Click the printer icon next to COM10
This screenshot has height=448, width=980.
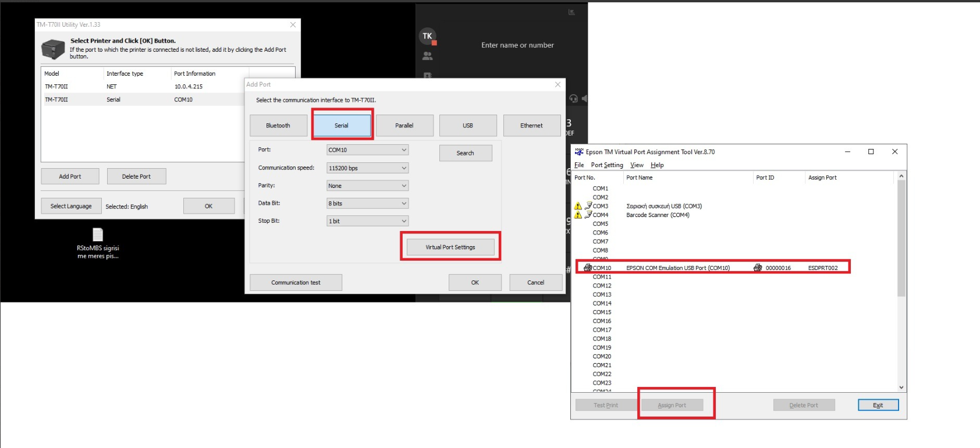click(x=588, y=268)
